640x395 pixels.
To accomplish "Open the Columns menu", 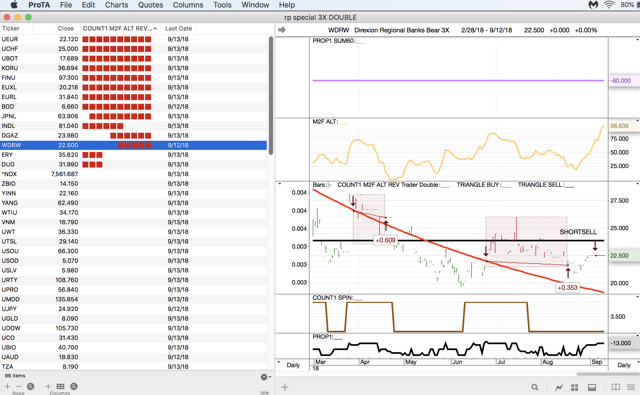I will point(188,5).
